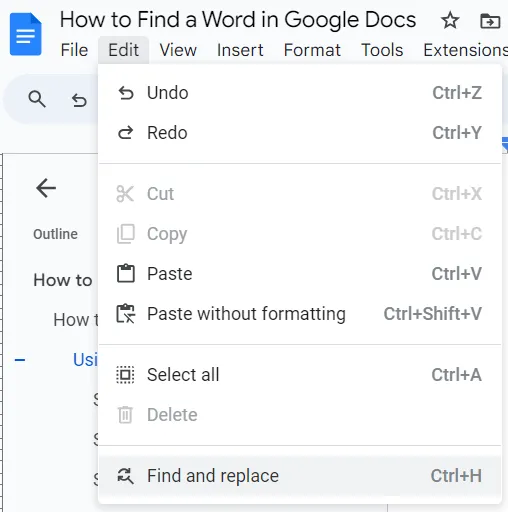Open Find and replace
Screen dimensions: 508x512
pos(300,476)
